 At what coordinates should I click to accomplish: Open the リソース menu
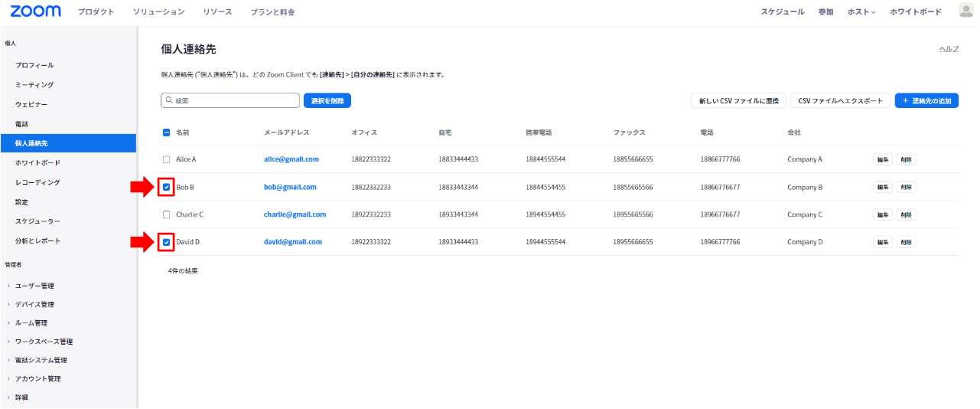217,12
